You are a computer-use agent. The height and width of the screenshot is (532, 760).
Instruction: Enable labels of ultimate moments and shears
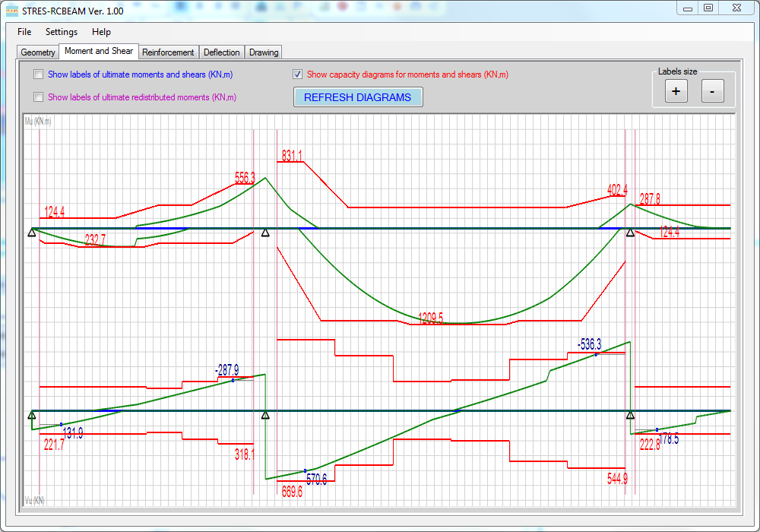pyautogui.click(x=38, y=74)
